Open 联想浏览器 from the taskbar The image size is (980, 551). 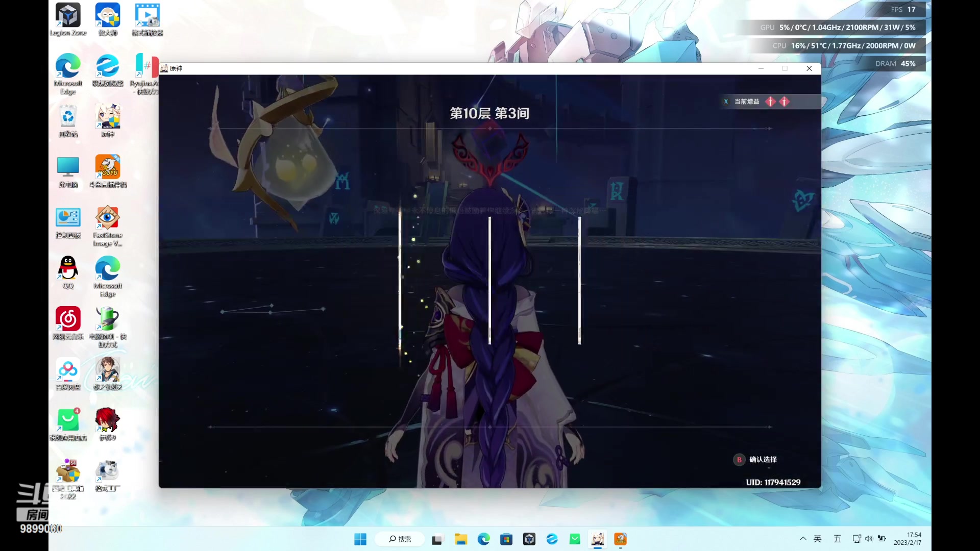(x=552, y=539)
